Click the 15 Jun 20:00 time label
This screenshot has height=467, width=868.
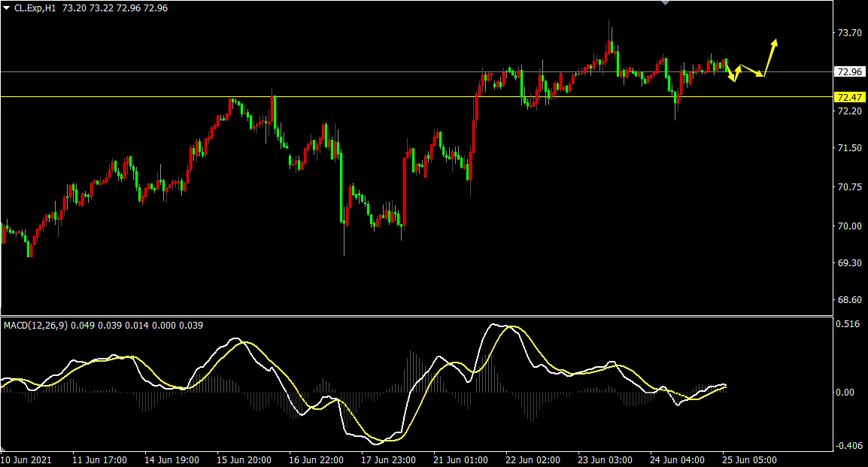244,460
